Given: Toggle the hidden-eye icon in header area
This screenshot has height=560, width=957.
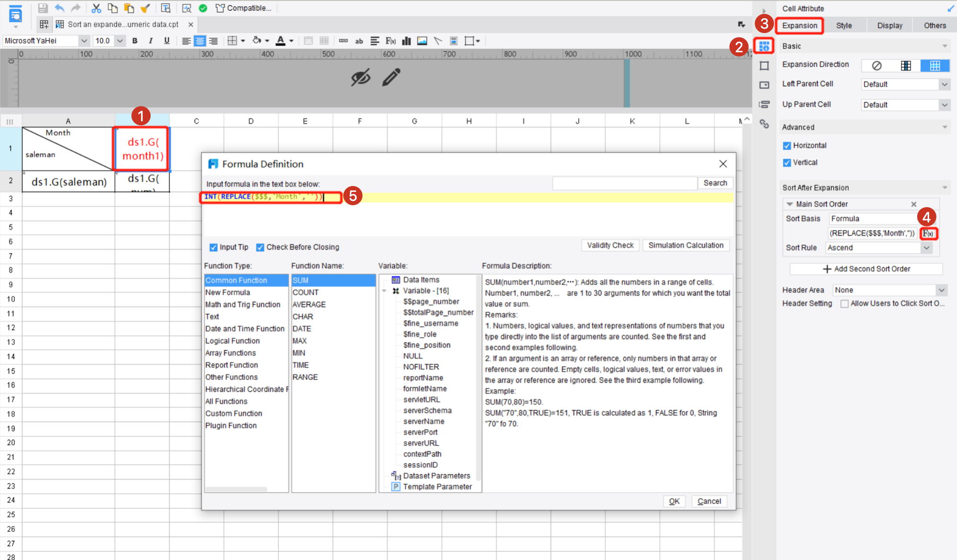Looking at the screenshot, I should pos(361,77).
